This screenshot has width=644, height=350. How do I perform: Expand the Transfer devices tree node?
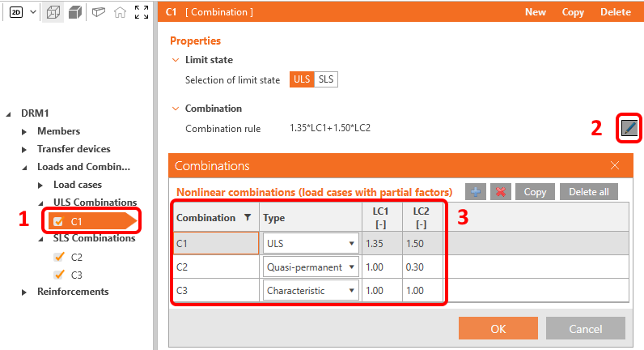(x=23, y=149)
